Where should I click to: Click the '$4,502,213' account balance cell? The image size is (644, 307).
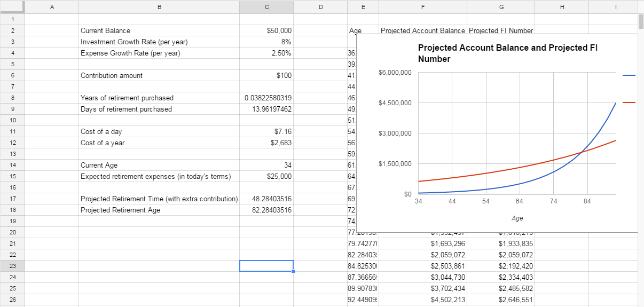click(423, 300)
